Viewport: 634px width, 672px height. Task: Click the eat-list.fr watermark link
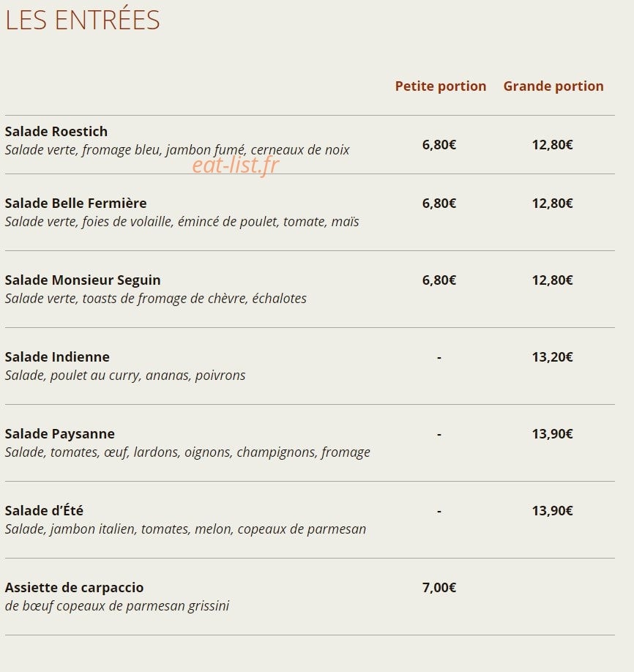click(235, 165)
